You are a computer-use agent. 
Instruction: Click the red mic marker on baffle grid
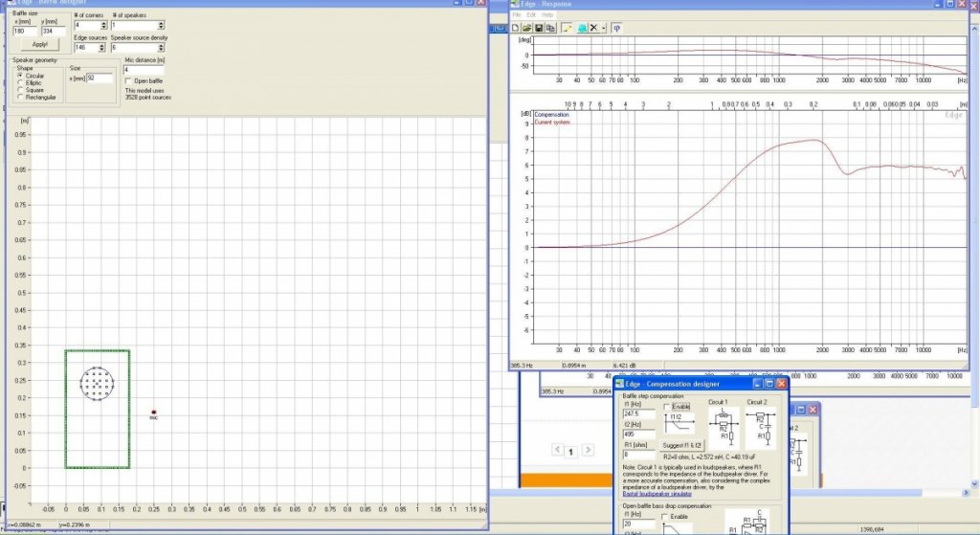(154, 412)
